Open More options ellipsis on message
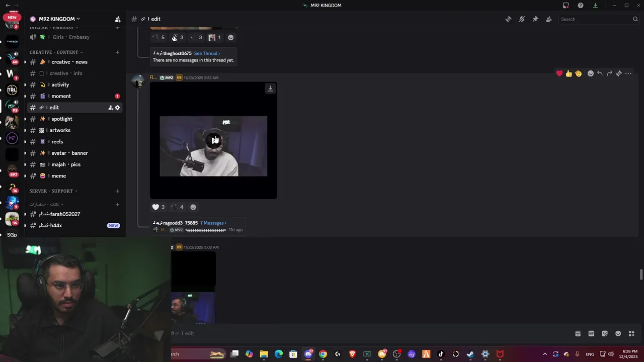 [x=628, y=73]
